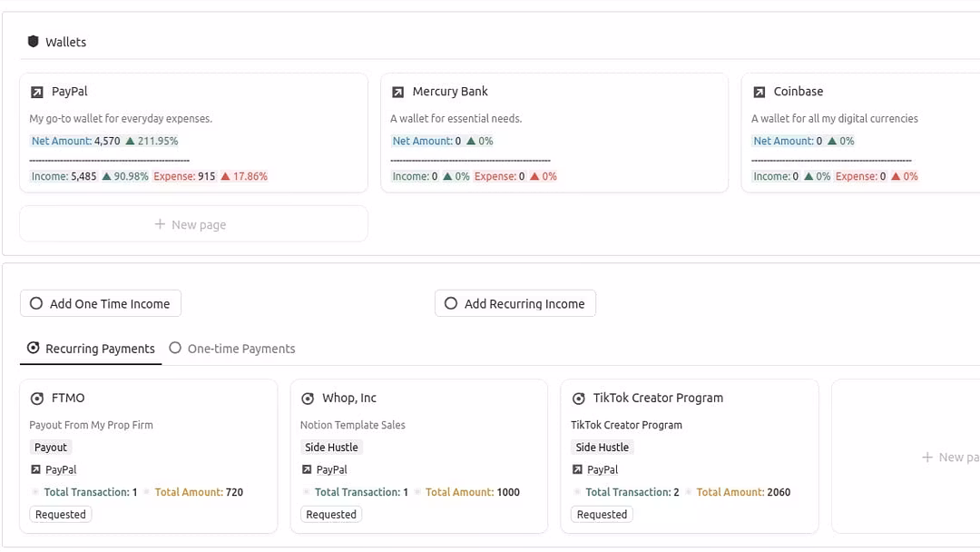Image resolution: width=980 pixels, height=552 pixels.
Task: Click 'A wallet for essential needs.' description
Action: point(456,118)
